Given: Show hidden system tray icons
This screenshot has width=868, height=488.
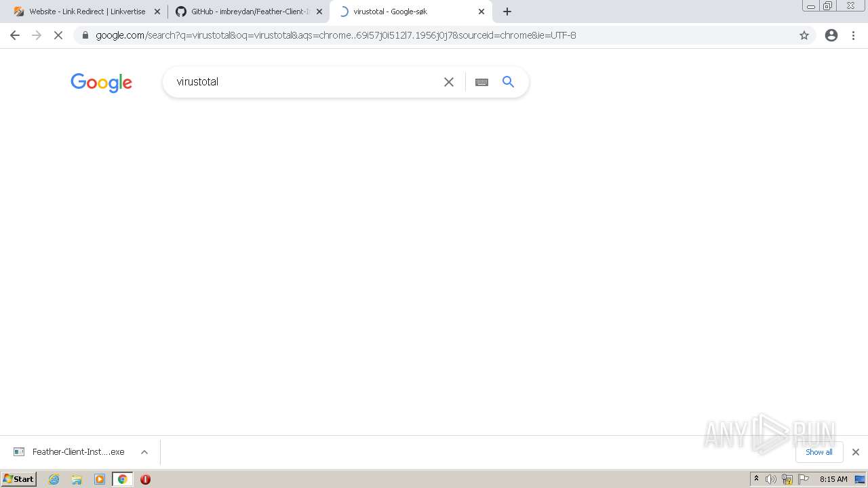Looking at the screenshot, I should tap(756, 479).
